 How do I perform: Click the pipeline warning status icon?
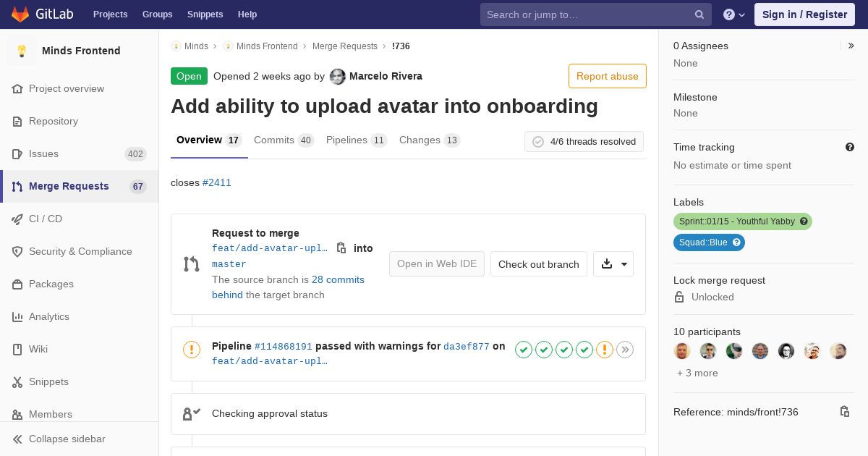tap(192, 350)
